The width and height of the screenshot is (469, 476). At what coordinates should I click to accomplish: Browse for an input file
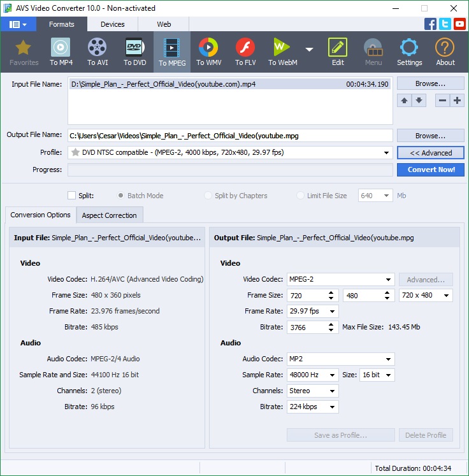click(431, 83)
